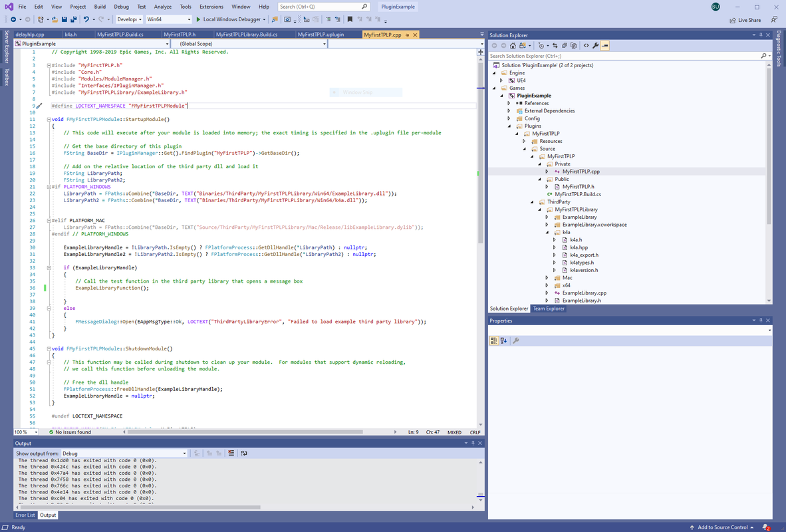This screenshot has height=532, width=786.
Task: Click Show All Files icon
Action: [x=573, y=46]
